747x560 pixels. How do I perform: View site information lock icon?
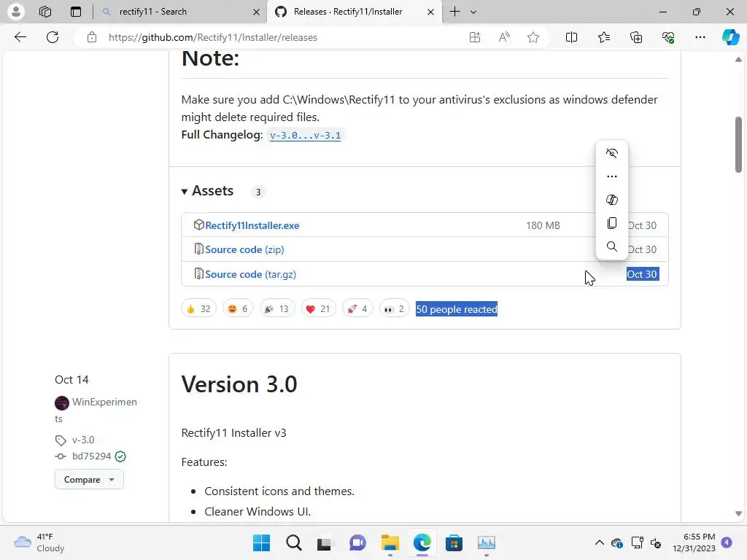click(92, 37)
